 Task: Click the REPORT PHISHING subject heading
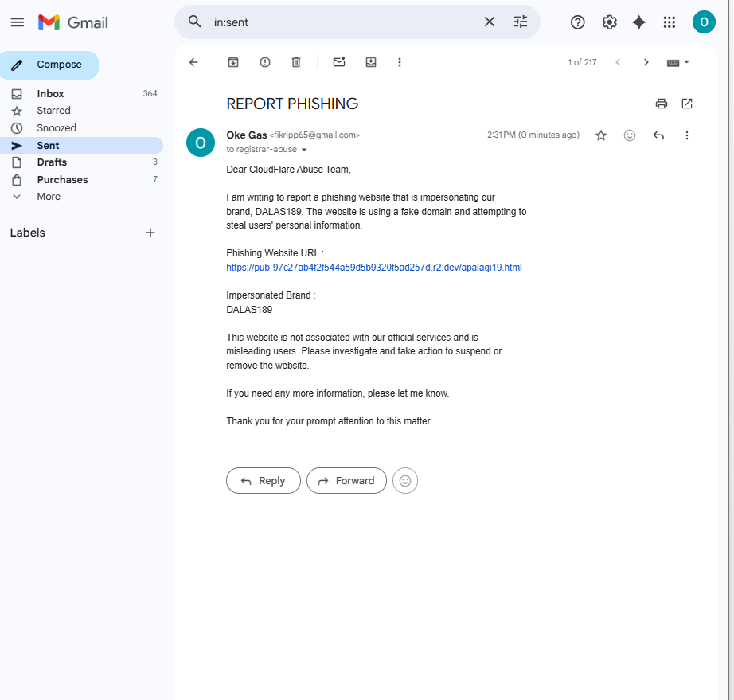[x=292, y=104]
